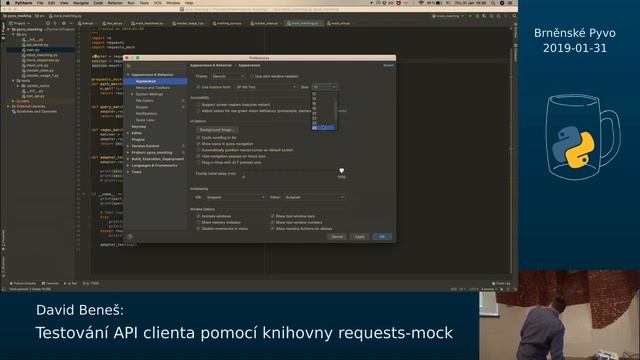Click the Spotlight search icon in menu bar
This screenshot has height=360, width=640.
coord(493,3)
